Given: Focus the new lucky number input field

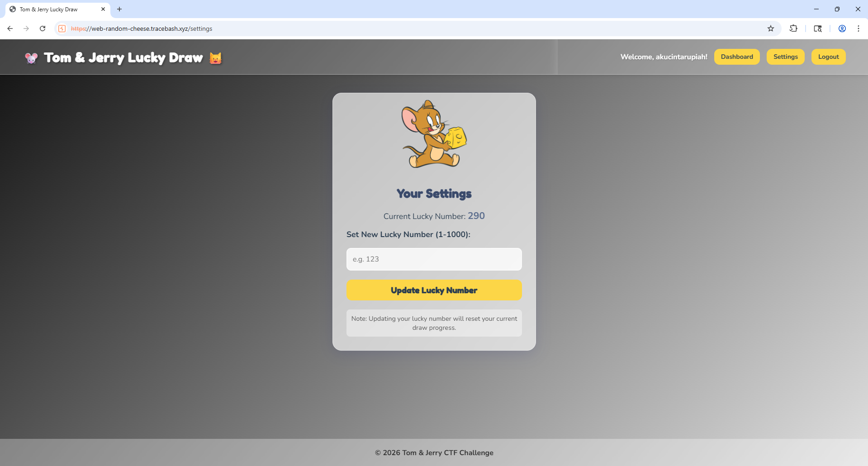Looking at the screenshot, I should pyautogui.click(x=434, y=259).
